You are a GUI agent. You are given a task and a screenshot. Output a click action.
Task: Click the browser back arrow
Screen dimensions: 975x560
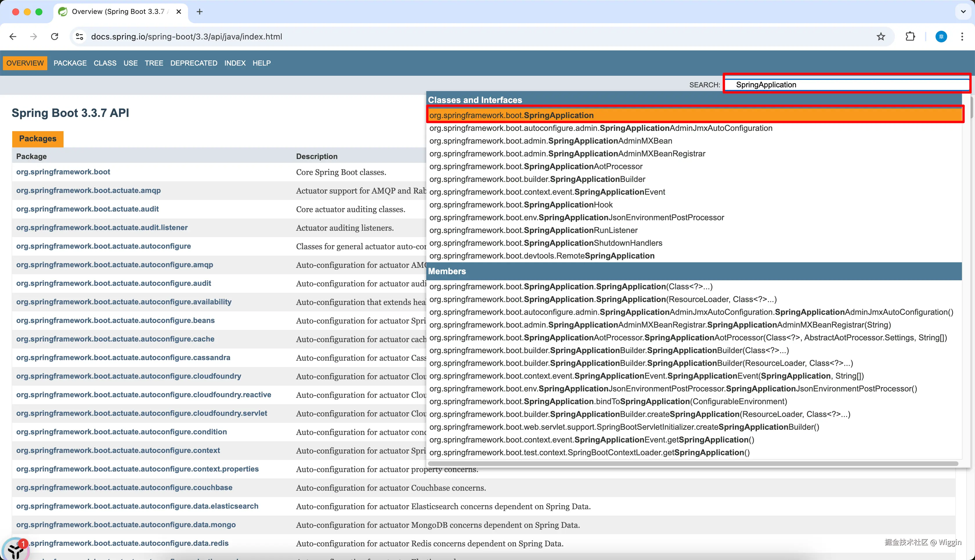coord(13,37)
